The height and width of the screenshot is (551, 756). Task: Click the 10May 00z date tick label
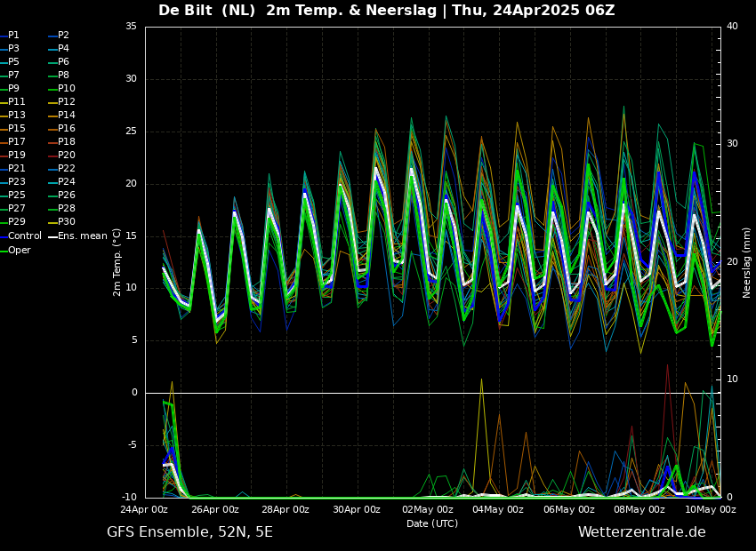tap(710, 509)
